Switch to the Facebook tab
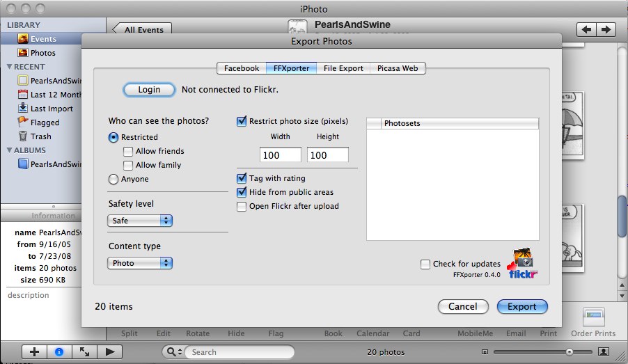Image resolution: width=628 pixels, height=364 pixels. pos(242,68)
